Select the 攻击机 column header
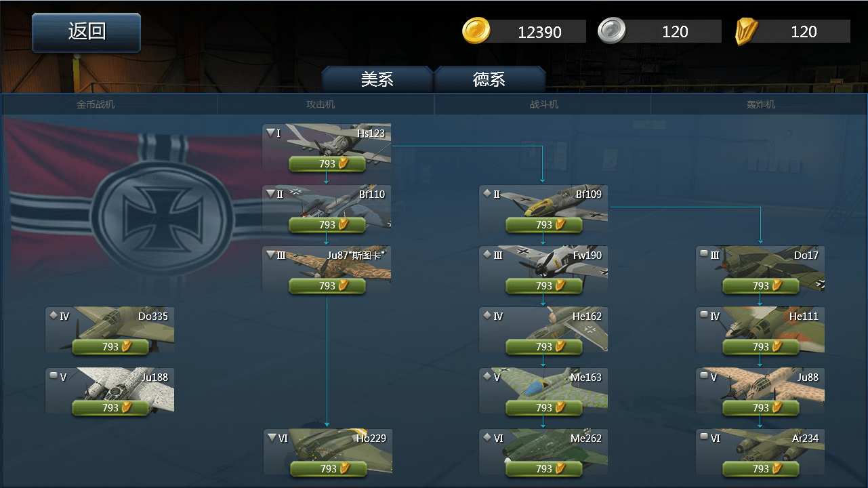868x488 pixels. coord(321,104)
